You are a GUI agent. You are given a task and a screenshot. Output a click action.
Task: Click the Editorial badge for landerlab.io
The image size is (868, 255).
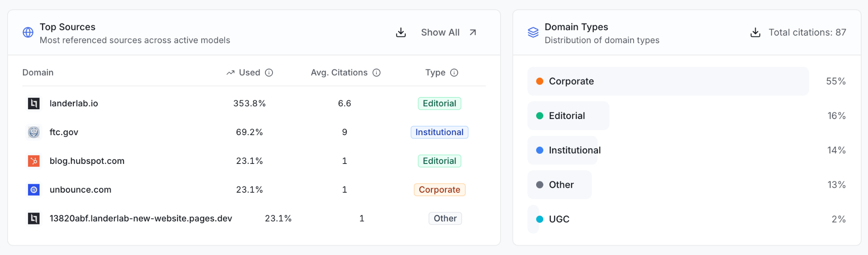click(440, 103)
